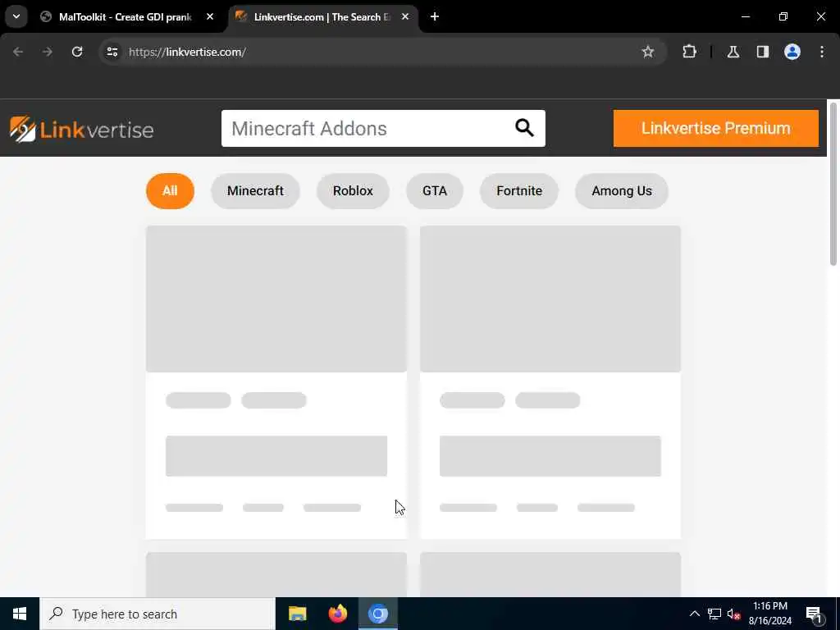Viewport: 840px width, 630px height.
Task: Bookmark this page with the star icon
Action: coord(648,52)
